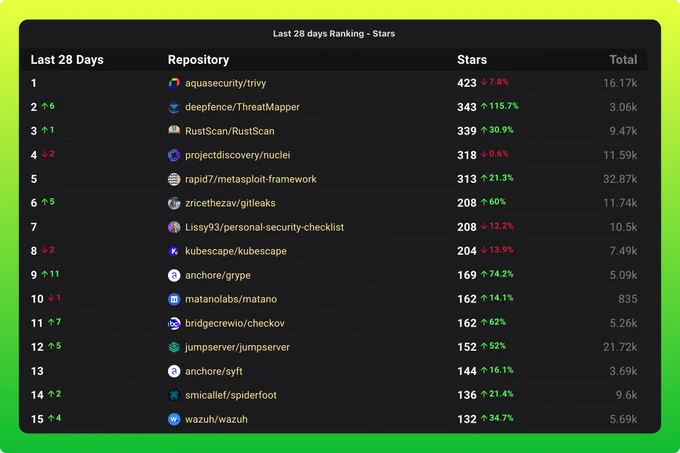Screen dimensions: 680x453
Task: Click the rank change up 6 for ThreatMapper
Action: pos(48,106)
